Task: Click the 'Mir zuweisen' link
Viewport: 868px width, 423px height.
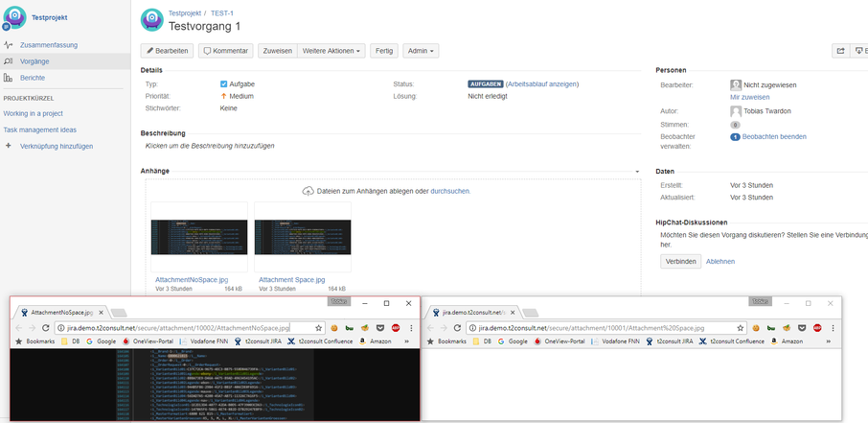Action: [x=749, y=97]
